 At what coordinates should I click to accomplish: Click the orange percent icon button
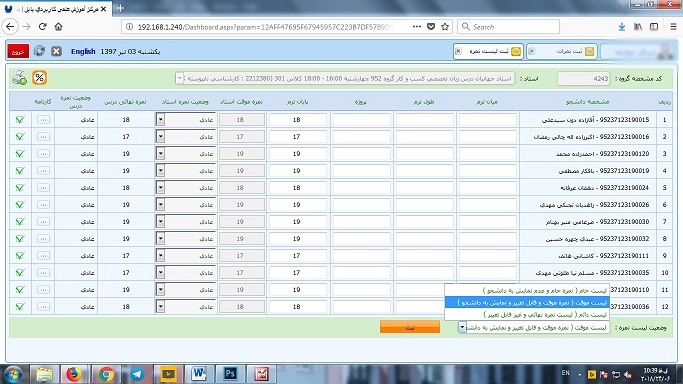click(x=40, y=78)
